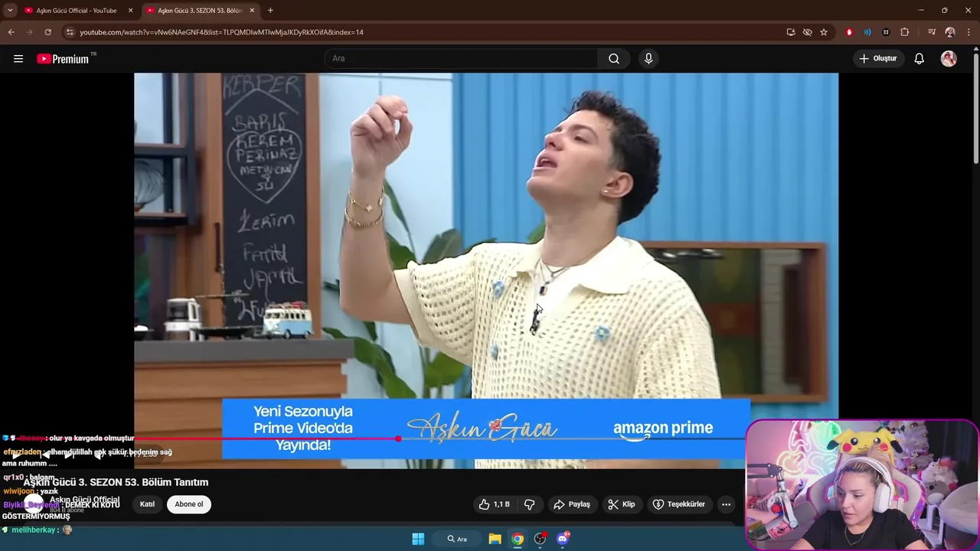Open the red hand ad-blocker extension
980x551 pixels.
pyautogui.click(x=849, y=32)
